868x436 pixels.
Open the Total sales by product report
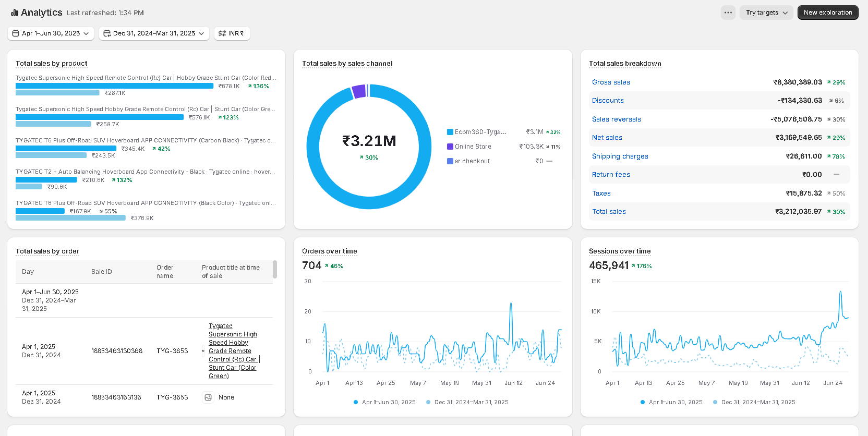(52, 64)
